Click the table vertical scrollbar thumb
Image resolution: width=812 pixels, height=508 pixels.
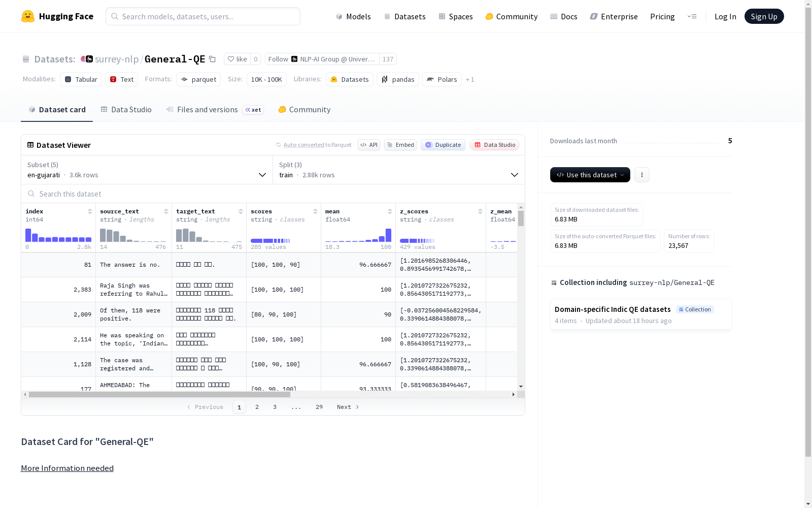(521, 218)
